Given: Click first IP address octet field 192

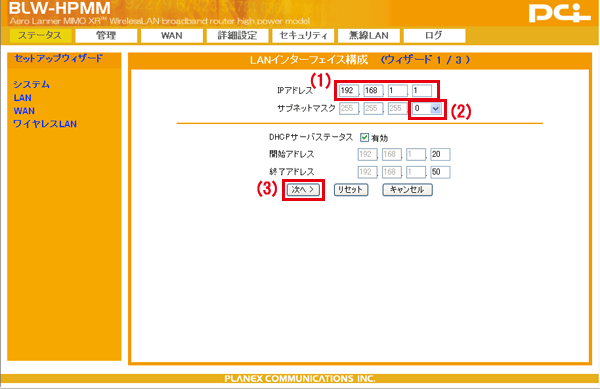Looking at the screenshot, I should 349,91.
